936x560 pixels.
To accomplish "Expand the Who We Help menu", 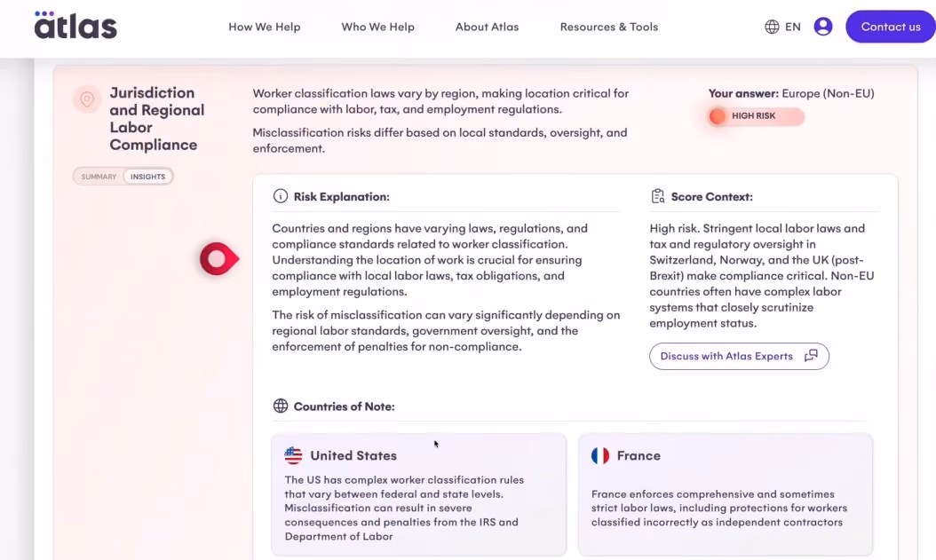I will (x=377, y=27).
